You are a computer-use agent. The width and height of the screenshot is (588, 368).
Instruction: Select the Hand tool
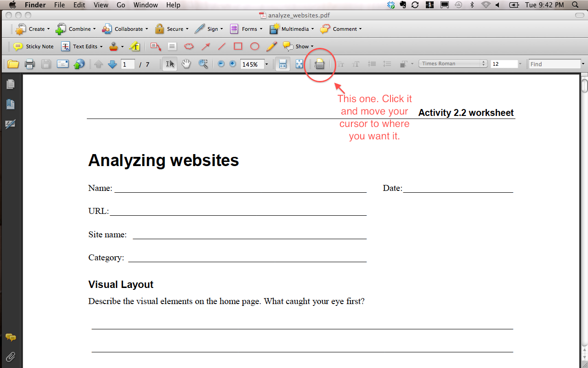coord(186,64)
